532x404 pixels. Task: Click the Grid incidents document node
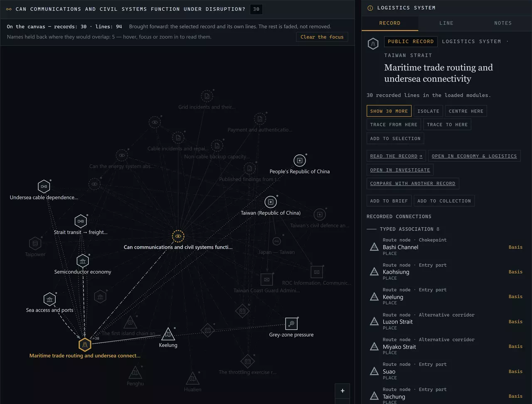point(207,96)
